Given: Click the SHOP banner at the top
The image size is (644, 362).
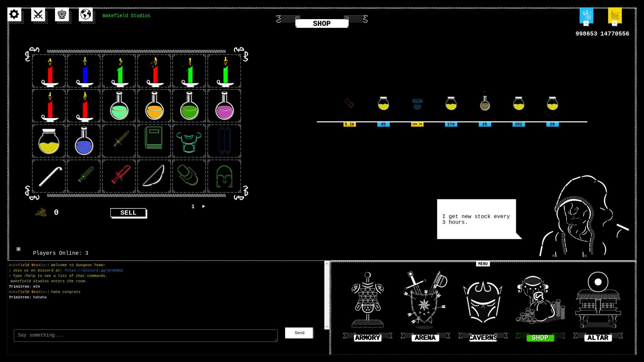Looking at the screenshot, I should pos(322,23).
